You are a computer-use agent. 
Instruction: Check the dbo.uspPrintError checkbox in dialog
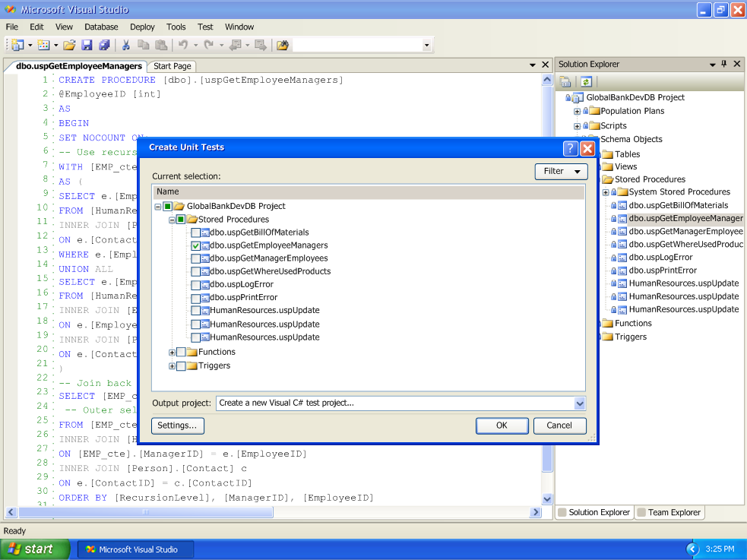(x=195, y=298)
